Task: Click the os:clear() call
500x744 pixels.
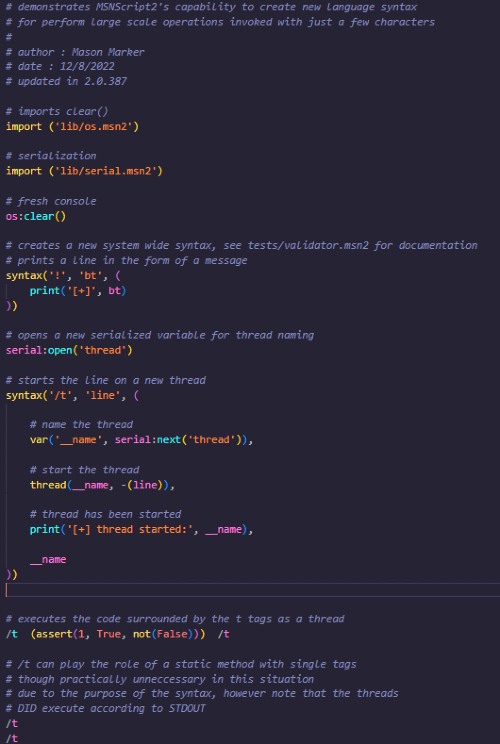Action: [x=36, y=216]
